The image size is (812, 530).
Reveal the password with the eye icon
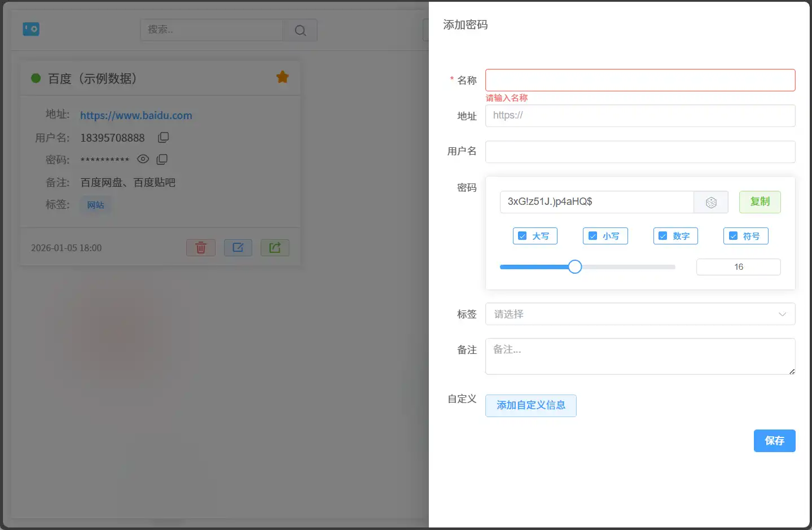pos(143,159)
